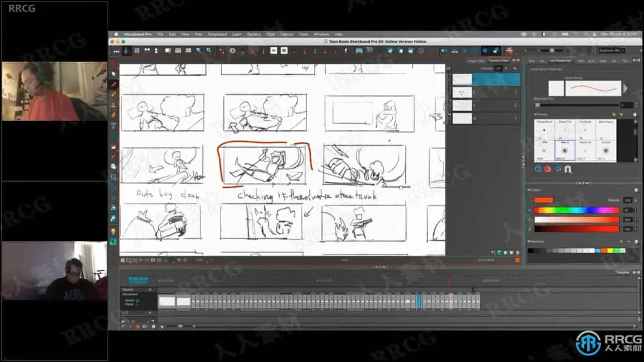Open the workspace dropdown at top right
644x362 pixels.
(612, 50)
